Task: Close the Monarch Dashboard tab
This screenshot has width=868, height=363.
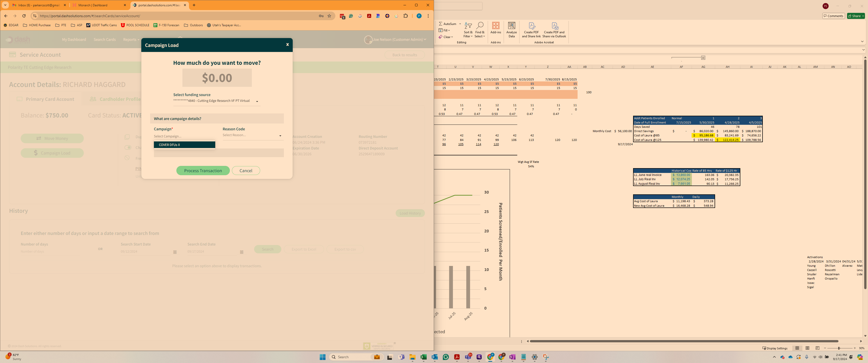Action: coord(125,5)
